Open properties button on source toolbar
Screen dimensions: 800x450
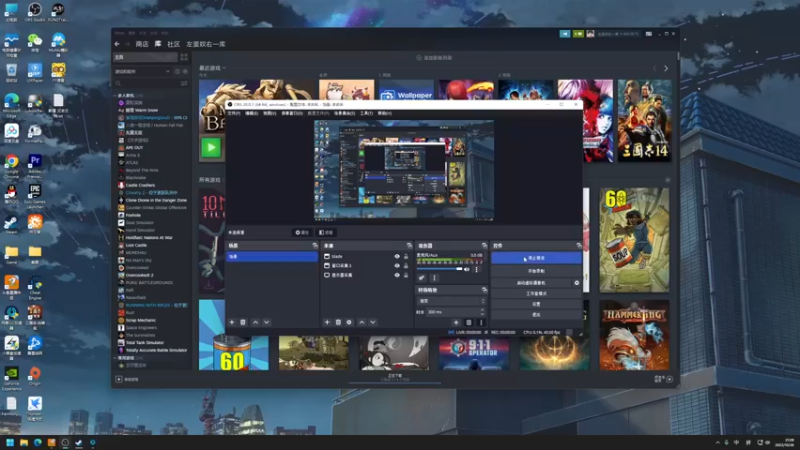click(x=302, y=233)
